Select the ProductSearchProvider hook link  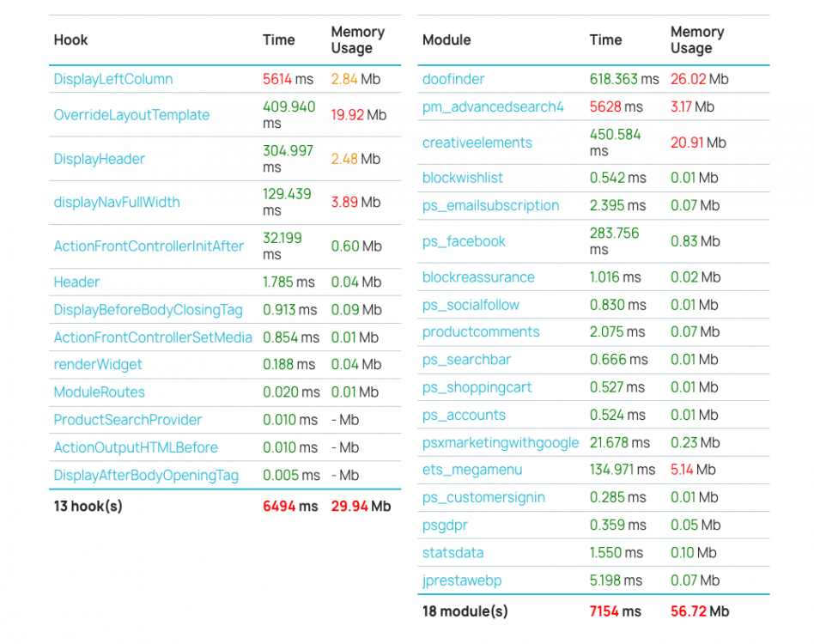click(128, 419)
